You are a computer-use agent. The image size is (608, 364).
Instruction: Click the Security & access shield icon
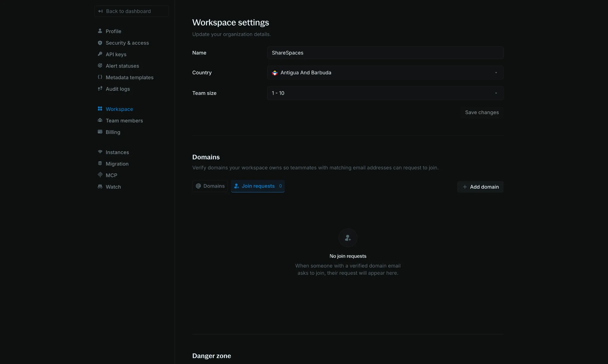[x=100, y=43]
